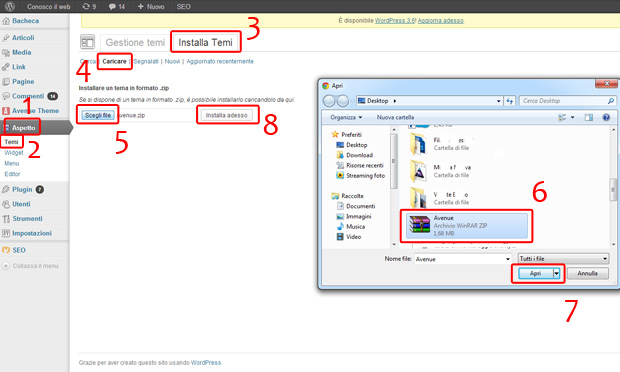Open the Media library section
This screenshot has height=372, width=620.
pos(21,52)
